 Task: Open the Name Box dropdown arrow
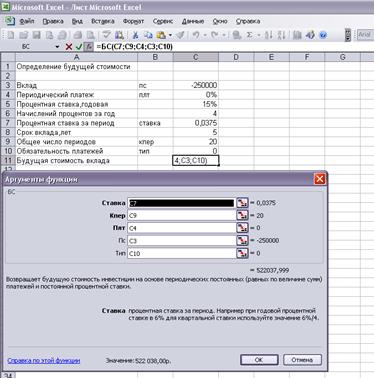tap(57, 47)
